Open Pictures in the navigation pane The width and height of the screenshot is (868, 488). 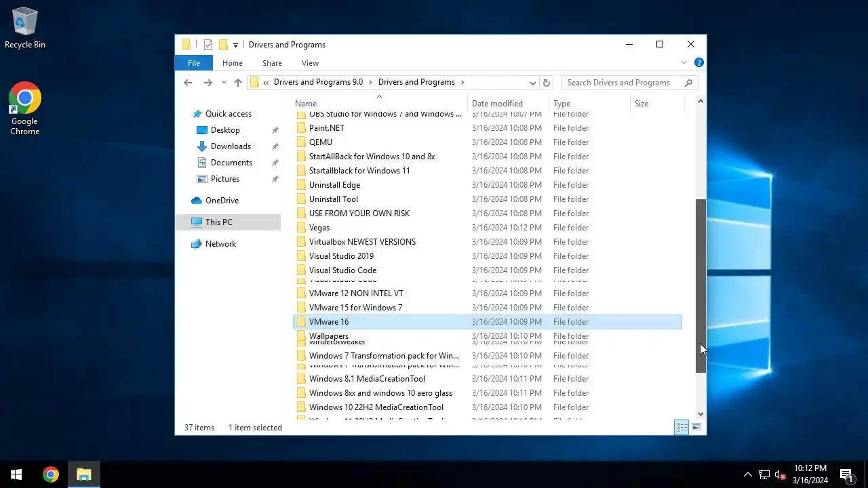[x=225, y=179]
